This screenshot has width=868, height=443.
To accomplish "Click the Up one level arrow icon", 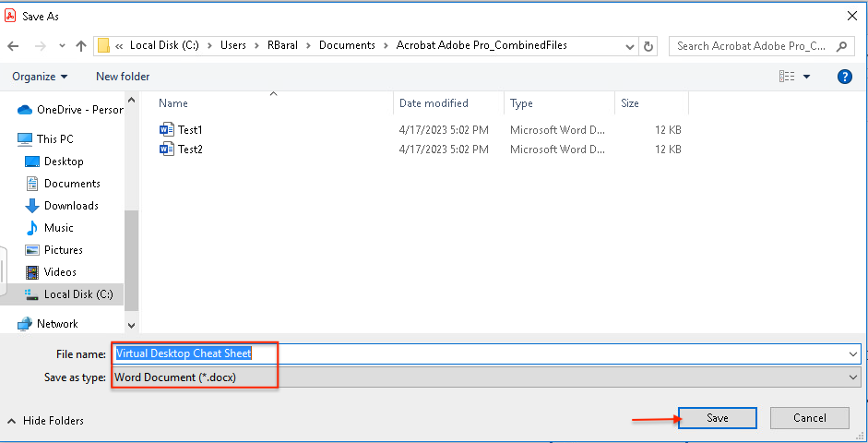I will 81,46.
